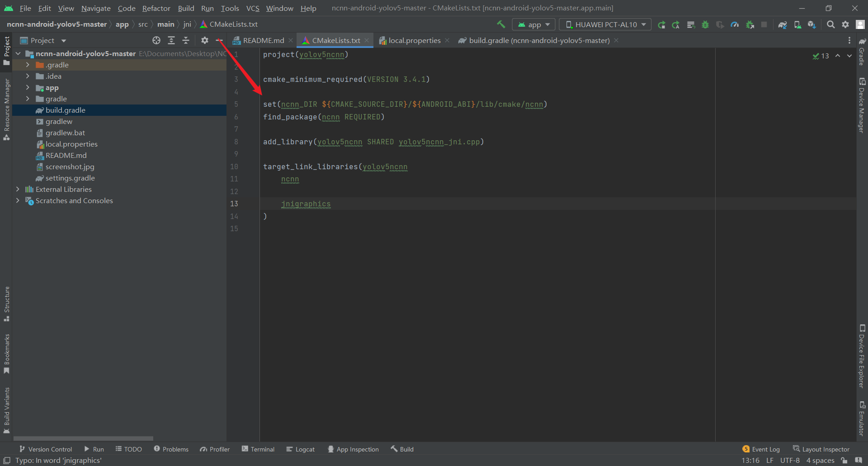Collapse all nodes in the Project tree
868x466 pixels.
[186, 40]
